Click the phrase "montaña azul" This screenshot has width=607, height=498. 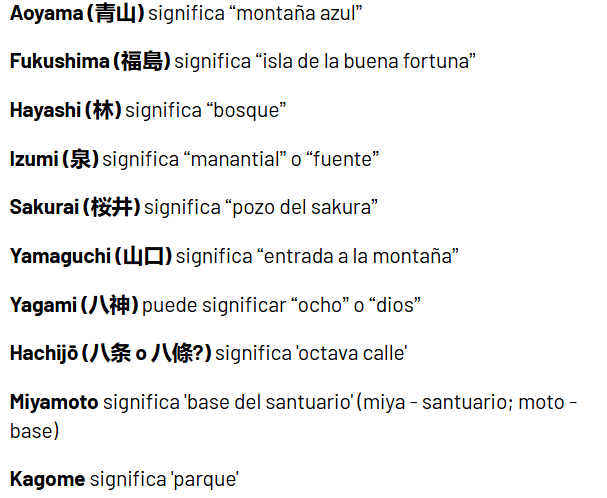(296, 14)
